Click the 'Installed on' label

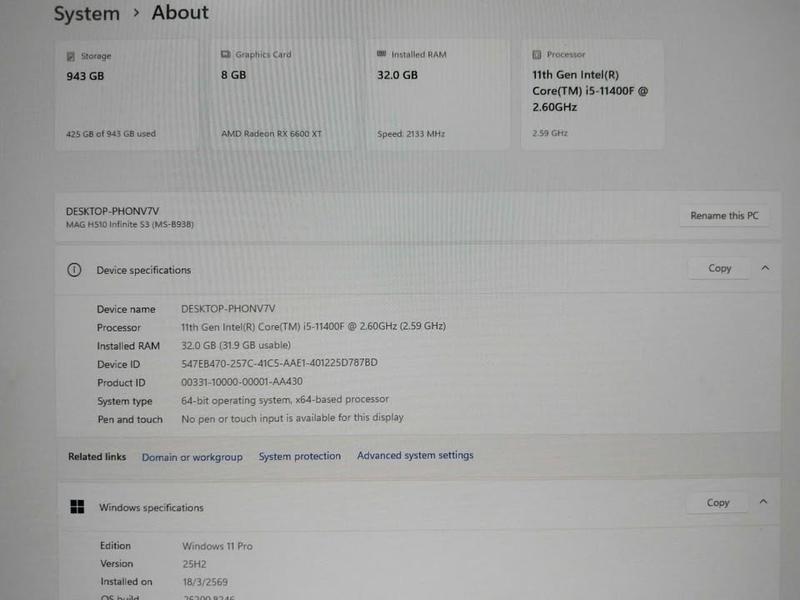pyautogui.click(x=126, y=582)
